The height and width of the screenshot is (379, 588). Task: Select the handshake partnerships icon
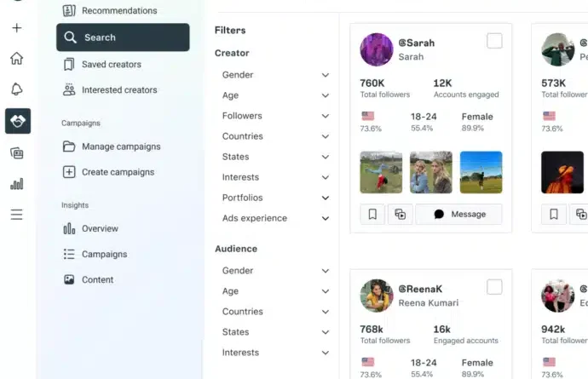click(18, 121)
